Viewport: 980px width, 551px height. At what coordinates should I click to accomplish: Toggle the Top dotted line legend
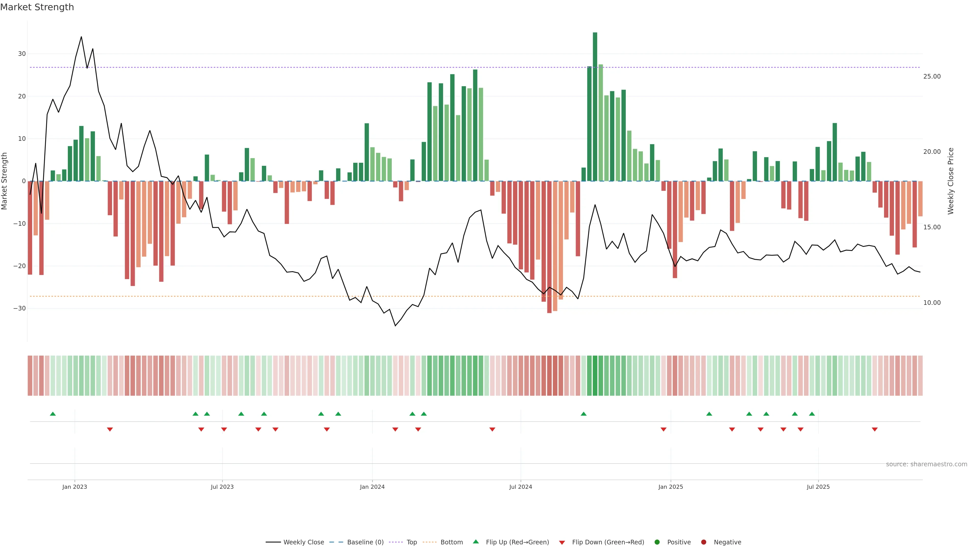coord(396,542)
